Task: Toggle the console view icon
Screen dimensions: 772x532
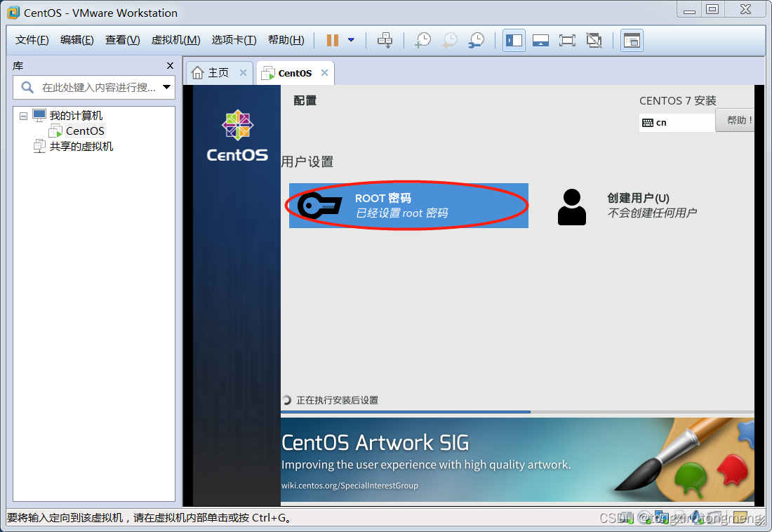Action: click(631, 41)
